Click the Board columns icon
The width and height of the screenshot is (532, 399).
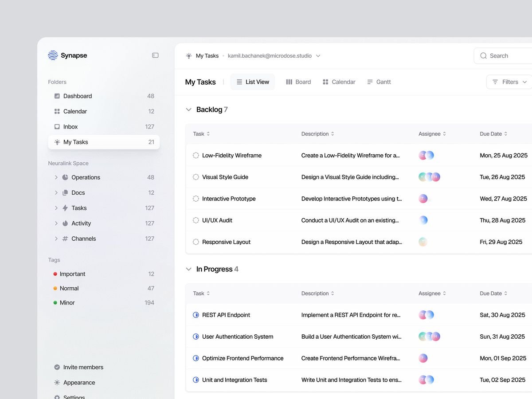(289, 82)
